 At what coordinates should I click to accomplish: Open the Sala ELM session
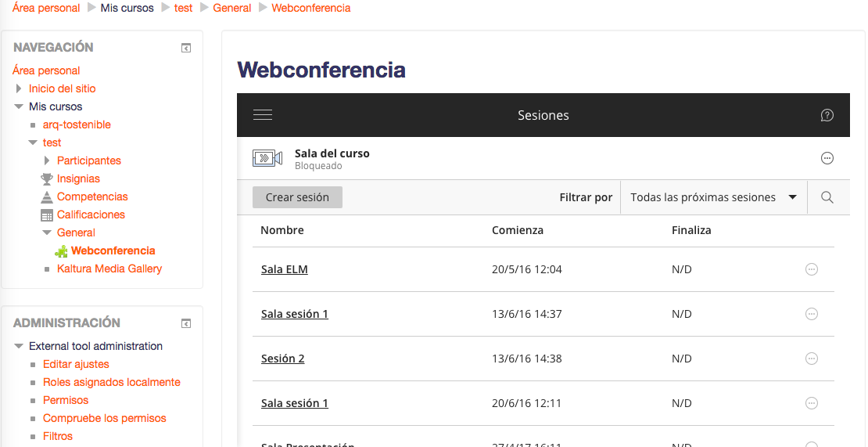click(285, 270)
